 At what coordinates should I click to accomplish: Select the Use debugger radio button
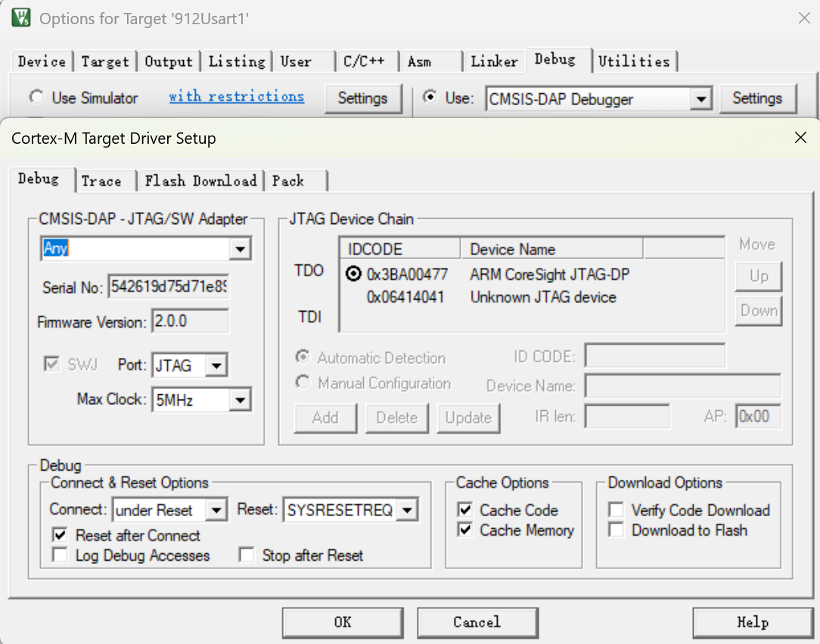pos(430,97)
